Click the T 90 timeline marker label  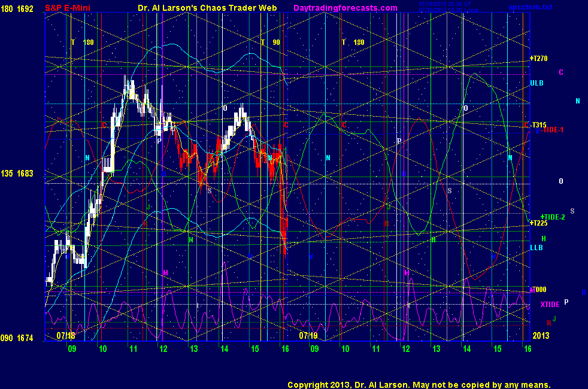(x=271, y=42)
